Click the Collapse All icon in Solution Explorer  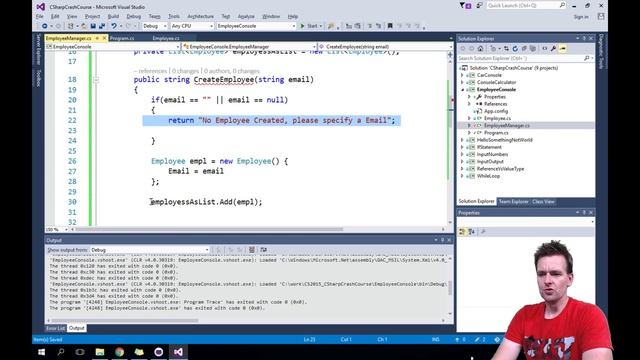524,49
